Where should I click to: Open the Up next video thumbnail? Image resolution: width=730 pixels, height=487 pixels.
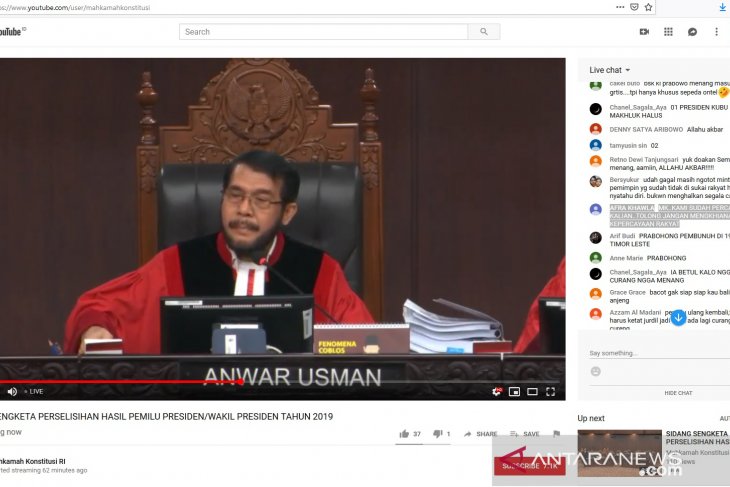[x=619, y=453]
